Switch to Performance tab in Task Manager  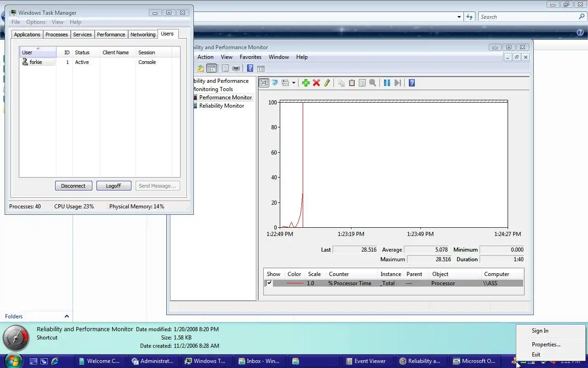pyautogui.click(x=111, y=34)
